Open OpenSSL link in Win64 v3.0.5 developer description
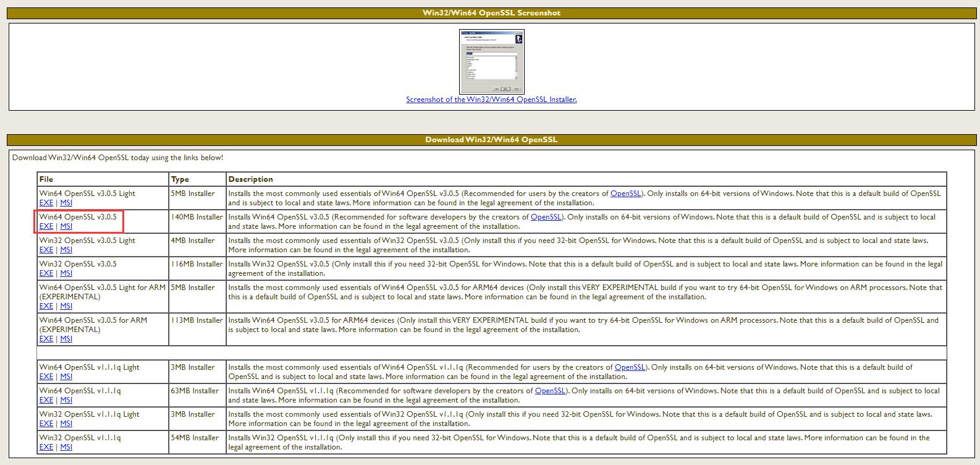Screen dimensions: 980x465 point(546,217)
